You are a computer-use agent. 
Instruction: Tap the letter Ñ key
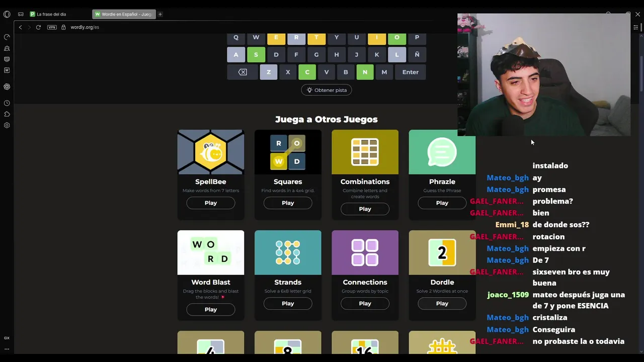417,54
